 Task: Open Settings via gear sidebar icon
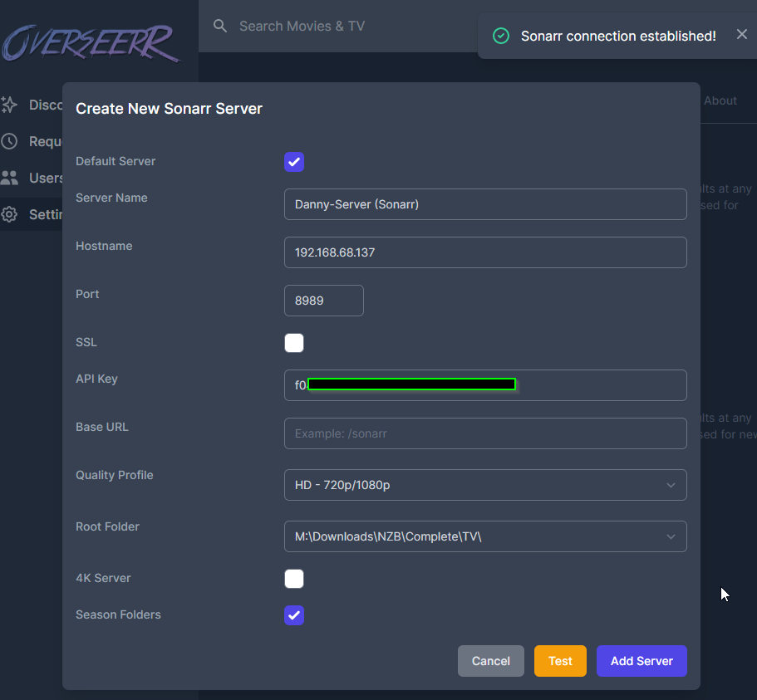pos(9,214)
